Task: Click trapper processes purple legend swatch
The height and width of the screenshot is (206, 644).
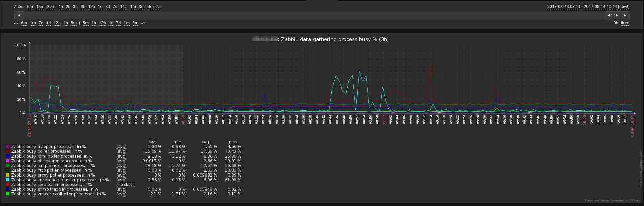Action: (7, 147)
